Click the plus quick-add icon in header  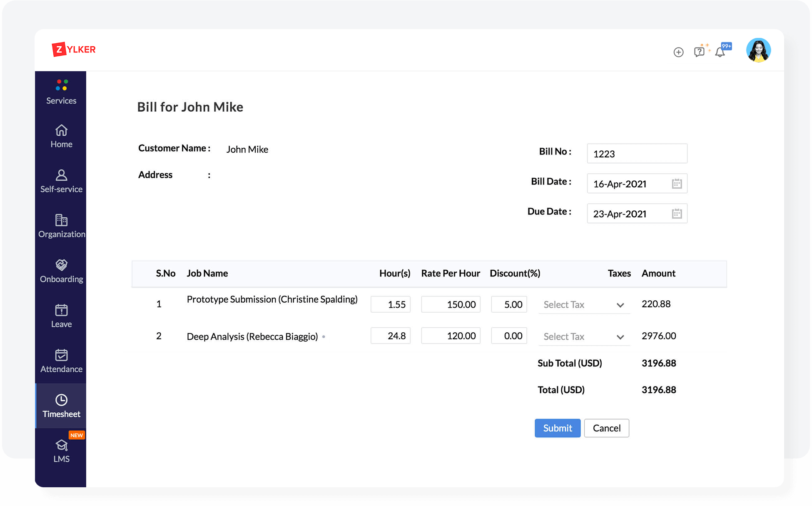(678, 52)
